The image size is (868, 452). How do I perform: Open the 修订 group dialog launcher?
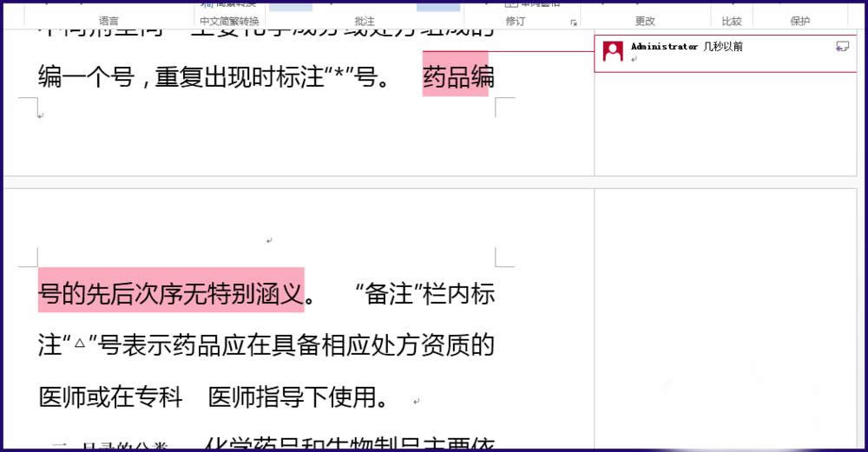(573, 22)
